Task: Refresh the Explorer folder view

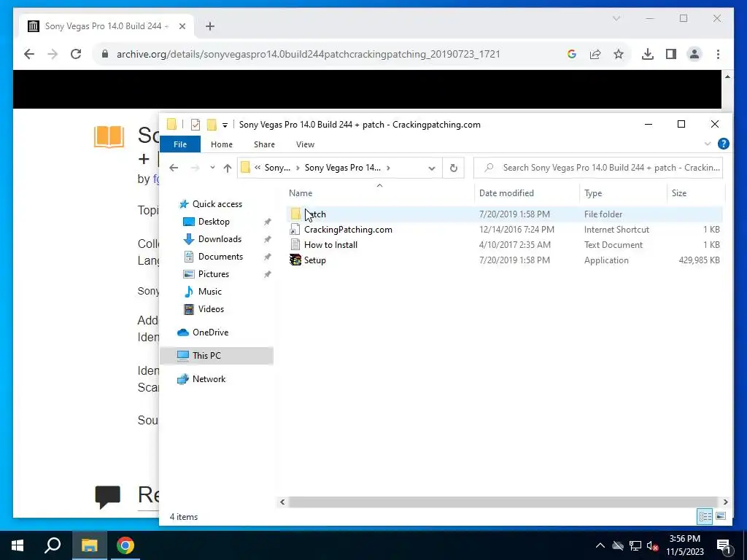Action: tap(454, 168)
